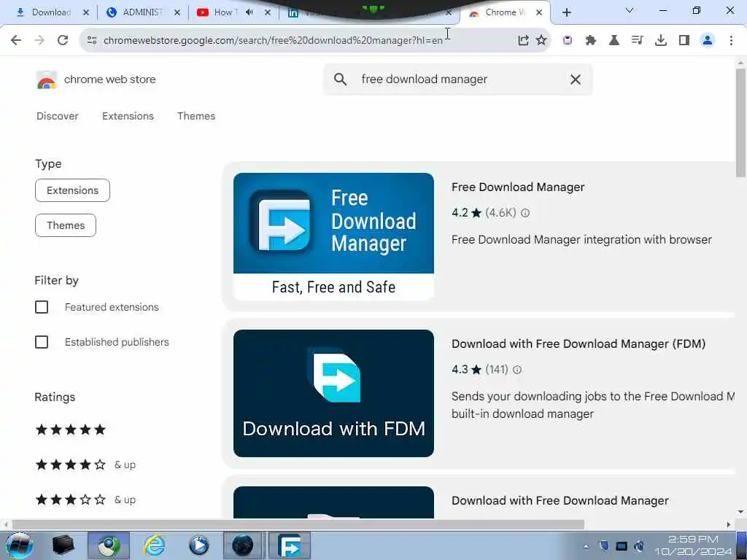Share this page via address bar icon
747x560 pixels.
(523, 41)
